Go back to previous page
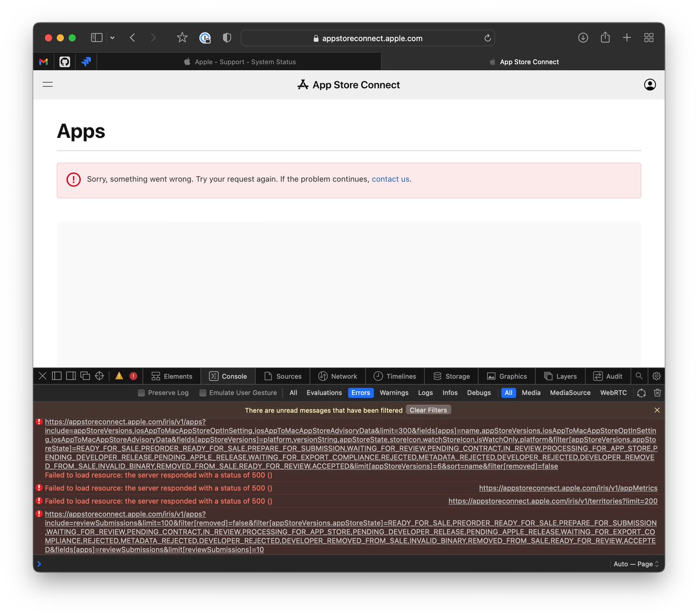The image size is (698, 616). pos(133,38)
